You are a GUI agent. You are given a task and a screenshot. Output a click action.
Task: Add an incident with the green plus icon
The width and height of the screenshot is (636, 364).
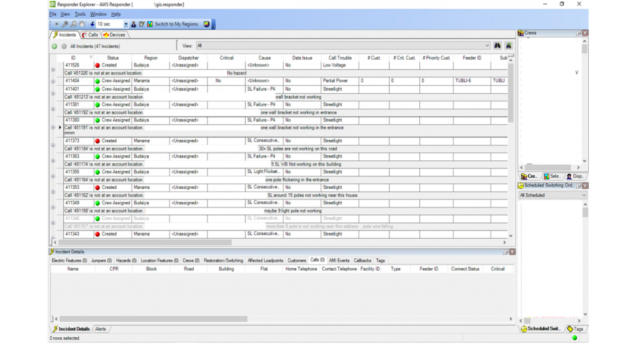(54, 46)
